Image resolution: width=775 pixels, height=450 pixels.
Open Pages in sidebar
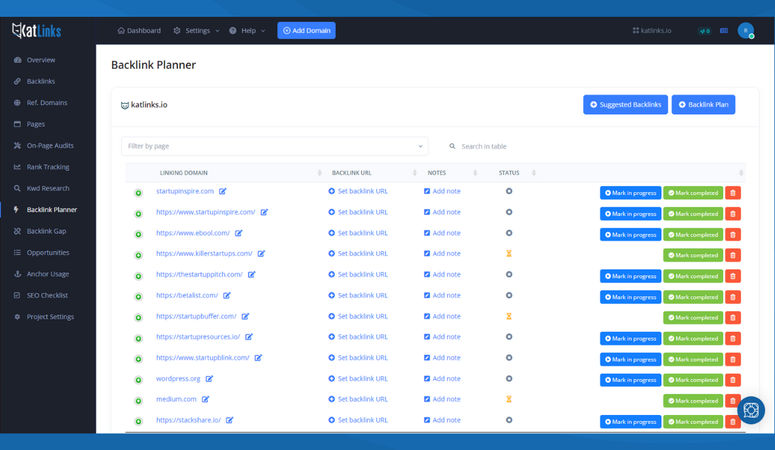36,124
